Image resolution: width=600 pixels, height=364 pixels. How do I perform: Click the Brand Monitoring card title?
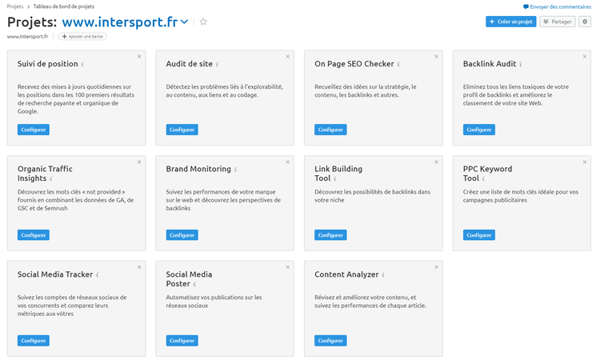198,169
